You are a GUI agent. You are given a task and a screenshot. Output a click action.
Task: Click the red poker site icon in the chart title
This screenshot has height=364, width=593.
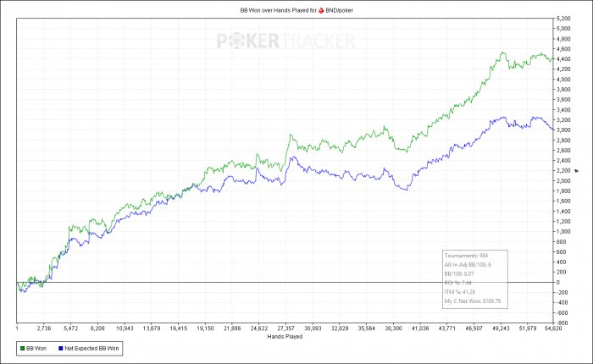321,11
